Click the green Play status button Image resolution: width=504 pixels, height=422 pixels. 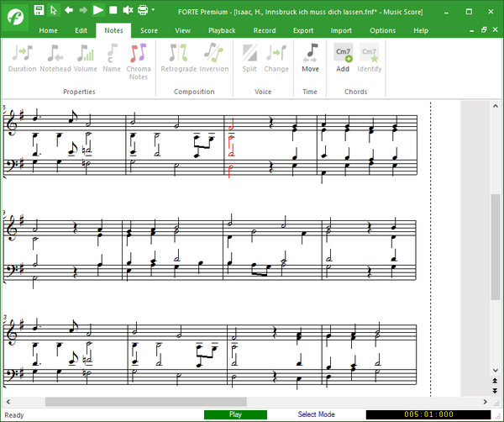point(235,414)
